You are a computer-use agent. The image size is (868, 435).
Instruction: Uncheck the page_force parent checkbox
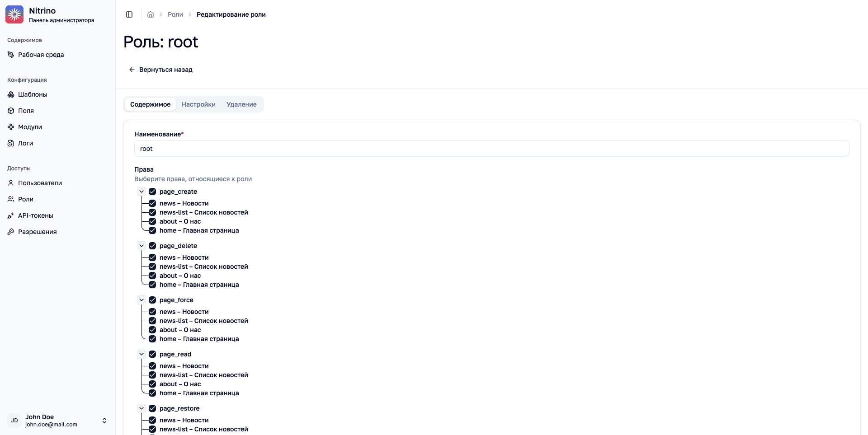click(152, 300)
